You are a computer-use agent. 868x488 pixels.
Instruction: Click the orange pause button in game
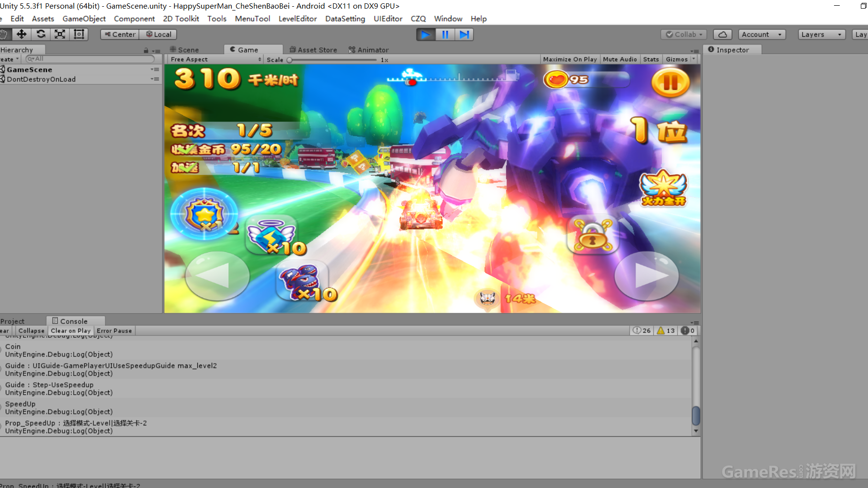(670, 83)
